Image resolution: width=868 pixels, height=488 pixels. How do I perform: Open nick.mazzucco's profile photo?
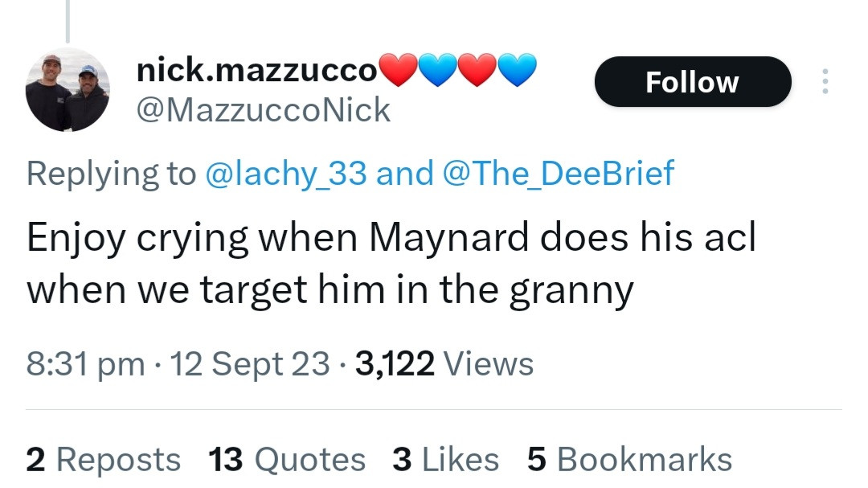[x=67, y=89]
